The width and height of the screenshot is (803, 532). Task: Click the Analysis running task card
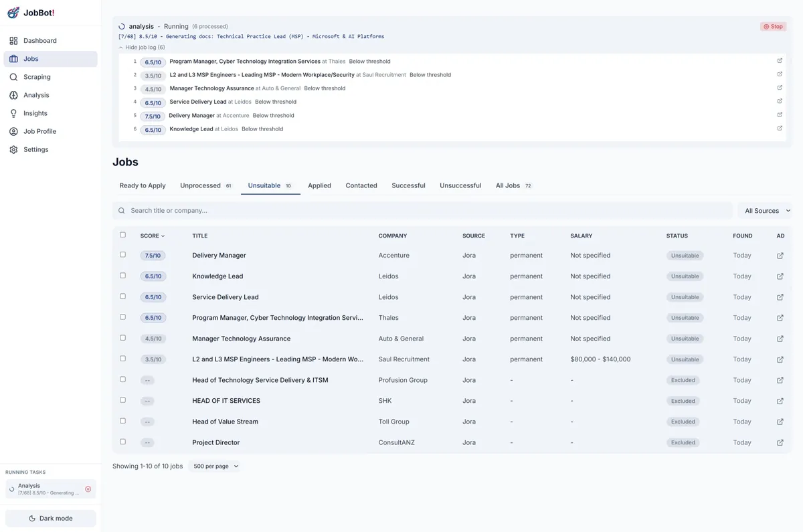coord(51,489)
